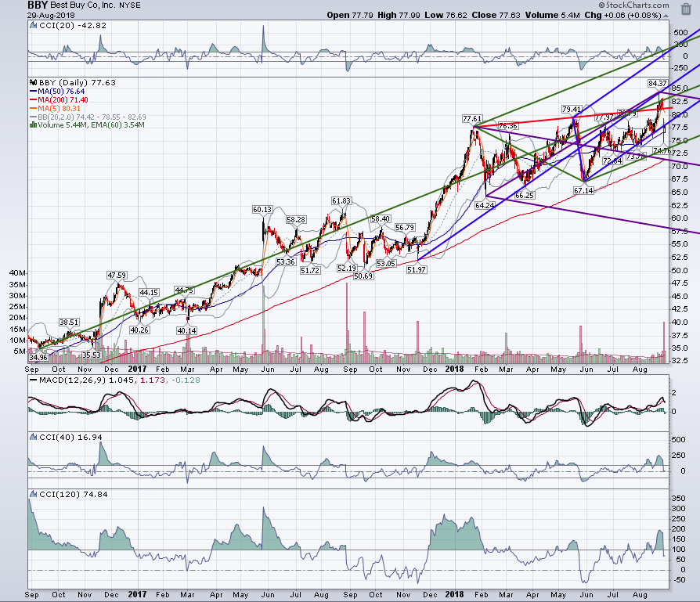The image size is (700, 602).
Task: Click the StockCharts.com copyright label
Action: tap(634, 5)
